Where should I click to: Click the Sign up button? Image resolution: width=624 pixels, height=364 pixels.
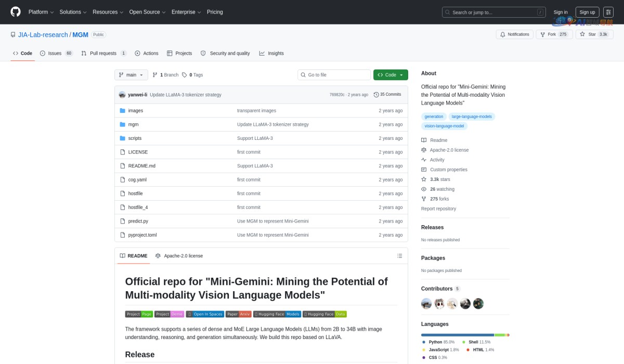click(x=587, y=12)
